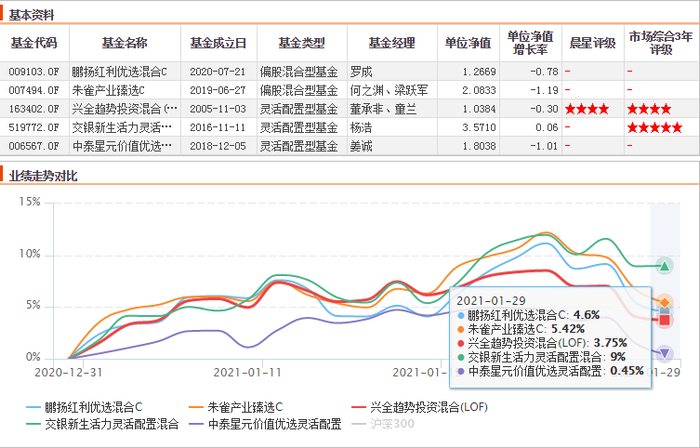Viewport: 700px width, 448px height.
Task: Click the purple inverted triangle marker
Action: (x=664, y=354)
